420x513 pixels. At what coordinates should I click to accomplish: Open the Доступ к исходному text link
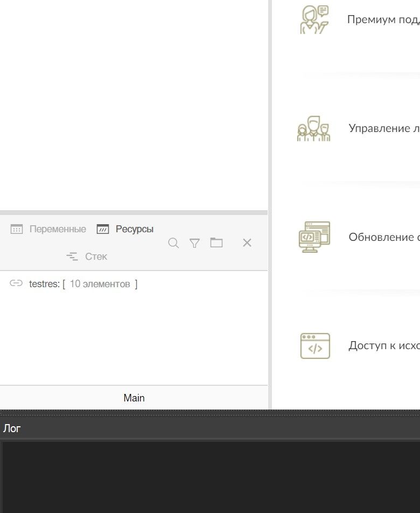coord(384,345)
